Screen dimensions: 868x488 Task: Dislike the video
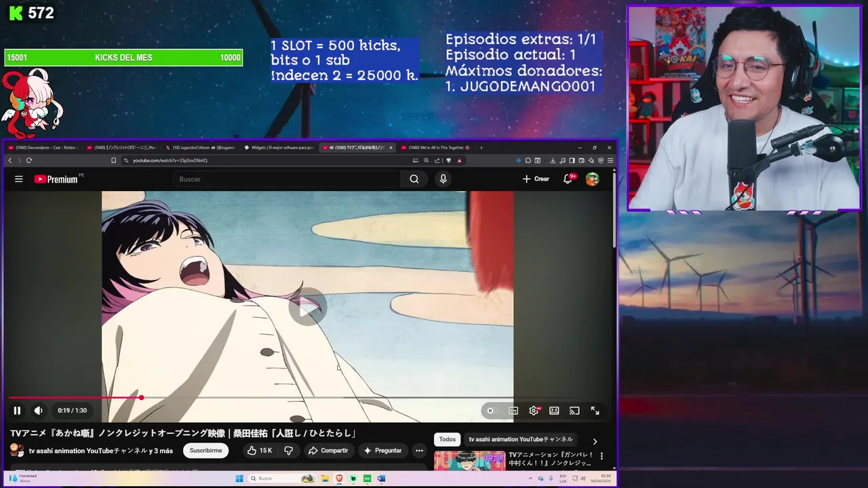(x=289, y=451)
